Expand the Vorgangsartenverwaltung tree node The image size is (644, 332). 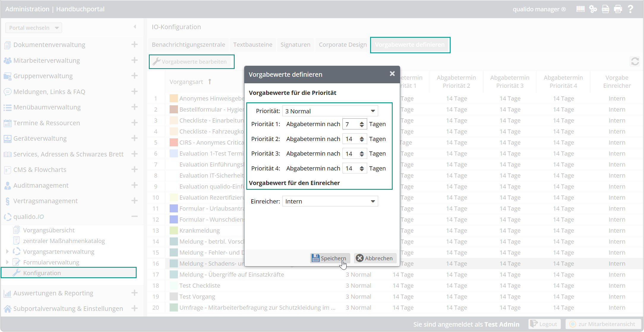click(7, 252)
